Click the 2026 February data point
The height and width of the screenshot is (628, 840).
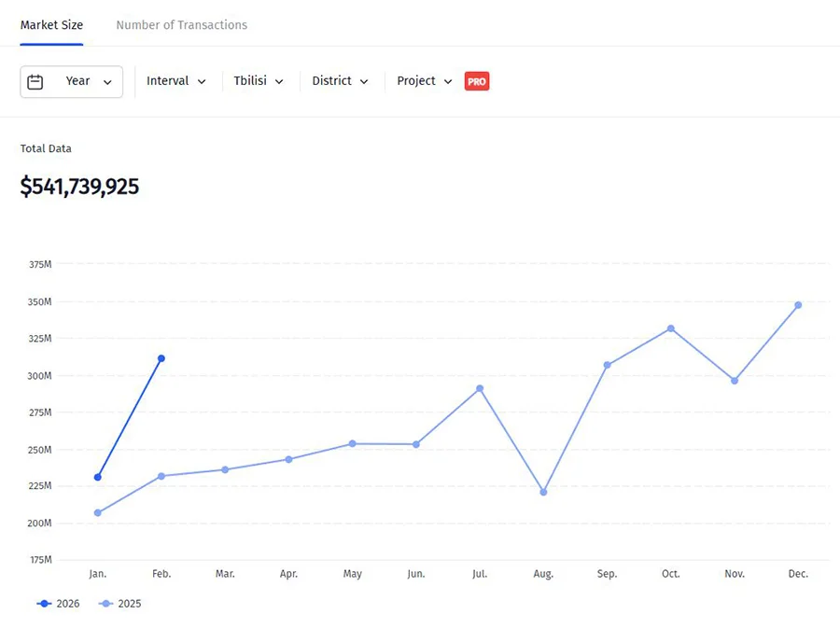[161, 358]
